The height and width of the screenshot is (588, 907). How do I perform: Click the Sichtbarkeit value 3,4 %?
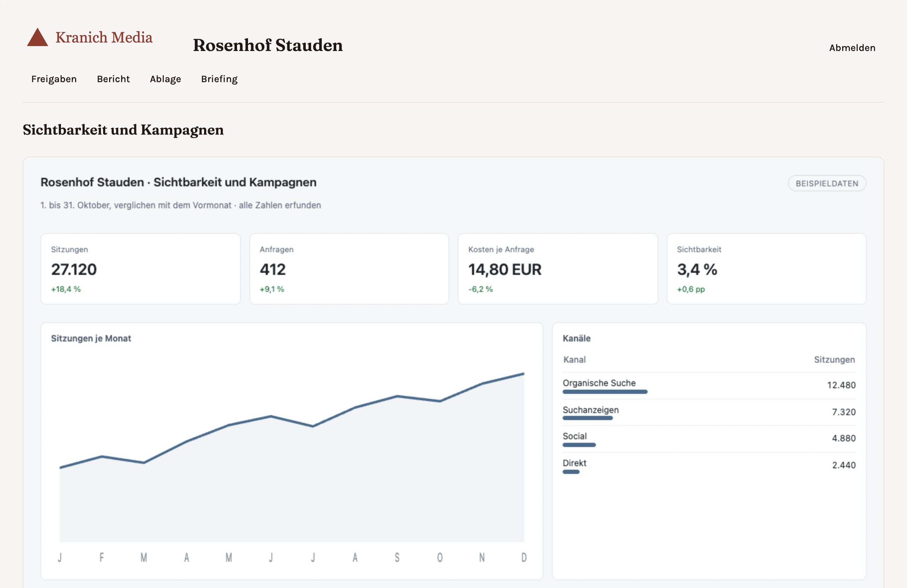697,270
